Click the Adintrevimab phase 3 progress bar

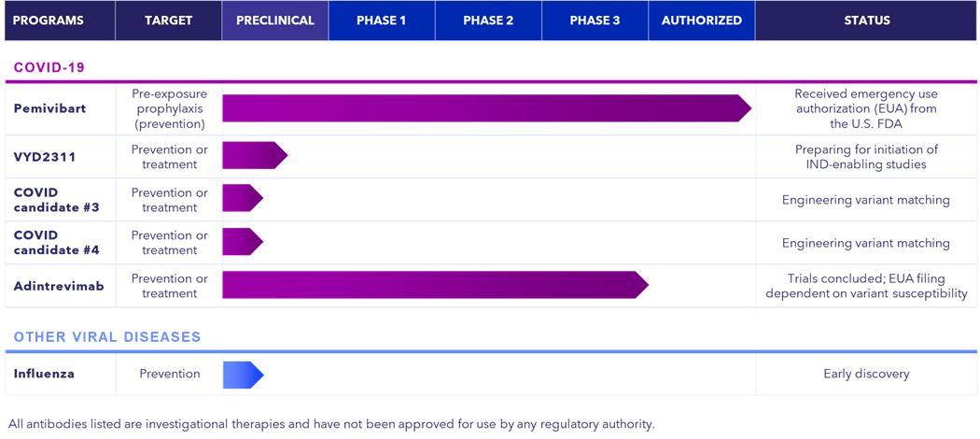point(434,285)
